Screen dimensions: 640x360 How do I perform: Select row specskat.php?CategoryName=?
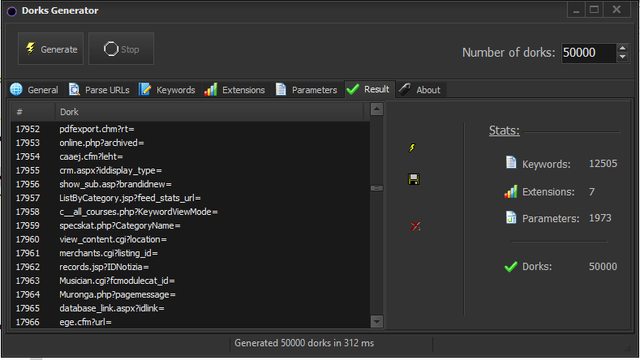190,226
